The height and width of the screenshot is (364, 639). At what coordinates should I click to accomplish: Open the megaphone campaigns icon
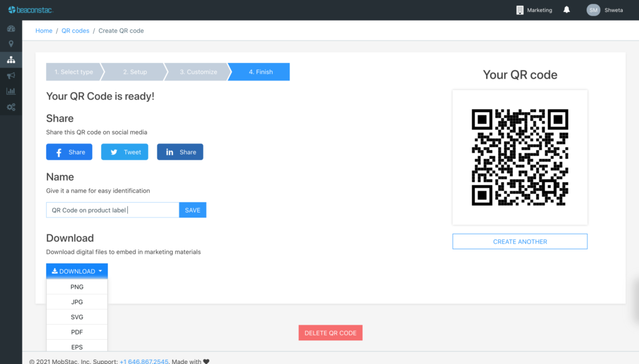tap(11, 75)
